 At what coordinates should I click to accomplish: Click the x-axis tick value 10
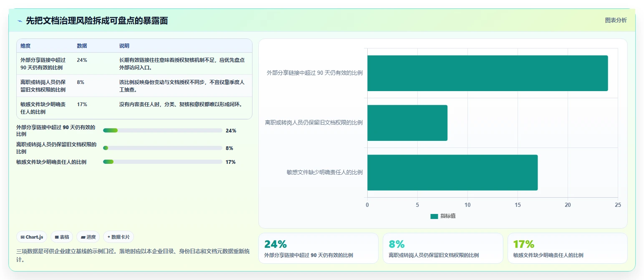[467, 205]
